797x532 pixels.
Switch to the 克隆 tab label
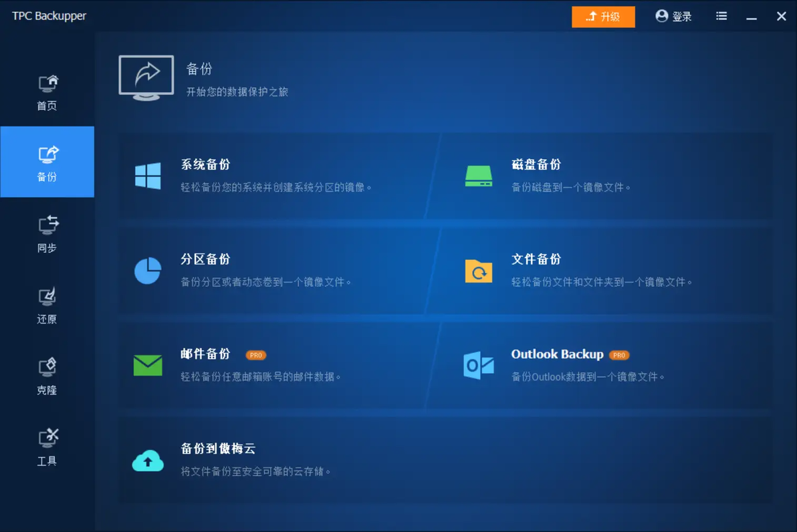pos(47,390)
